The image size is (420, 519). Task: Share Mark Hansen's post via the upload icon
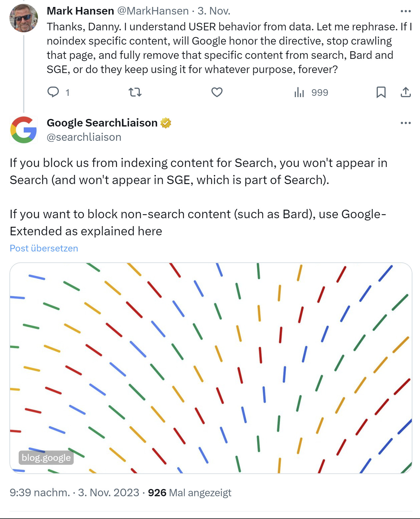pos(405,92)
